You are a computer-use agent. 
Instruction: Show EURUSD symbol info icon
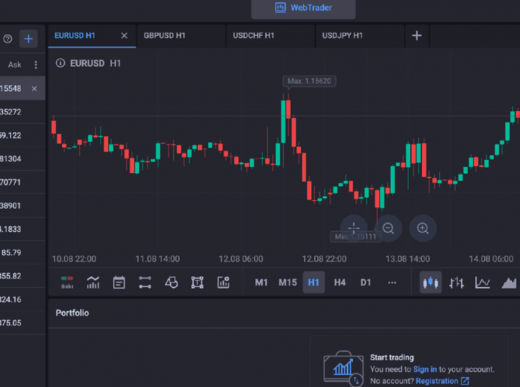(x=60, y=63)
